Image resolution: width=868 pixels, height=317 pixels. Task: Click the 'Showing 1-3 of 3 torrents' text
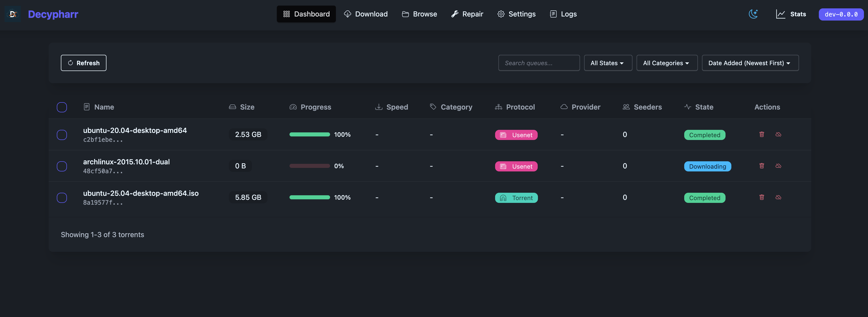pos(102,235)
